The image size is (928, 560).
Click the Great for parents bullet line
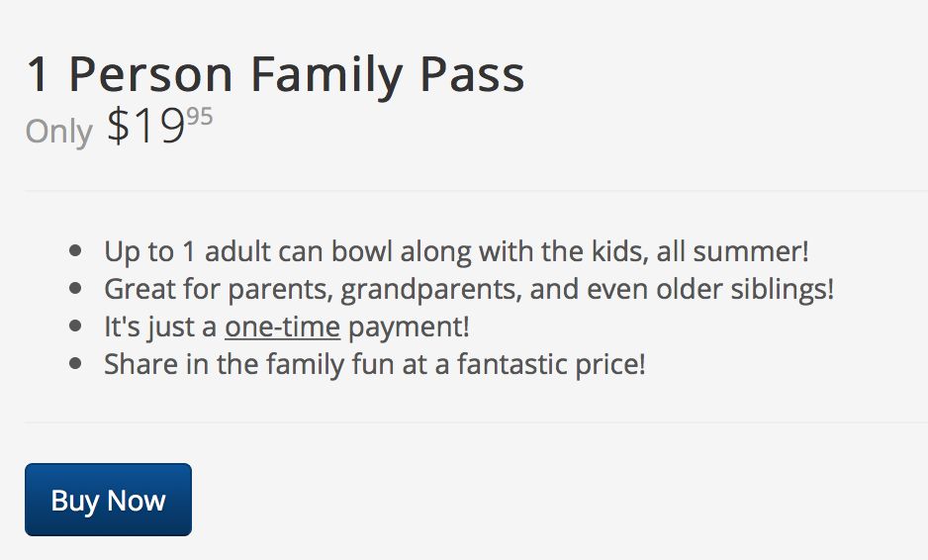tap(469, 290)
